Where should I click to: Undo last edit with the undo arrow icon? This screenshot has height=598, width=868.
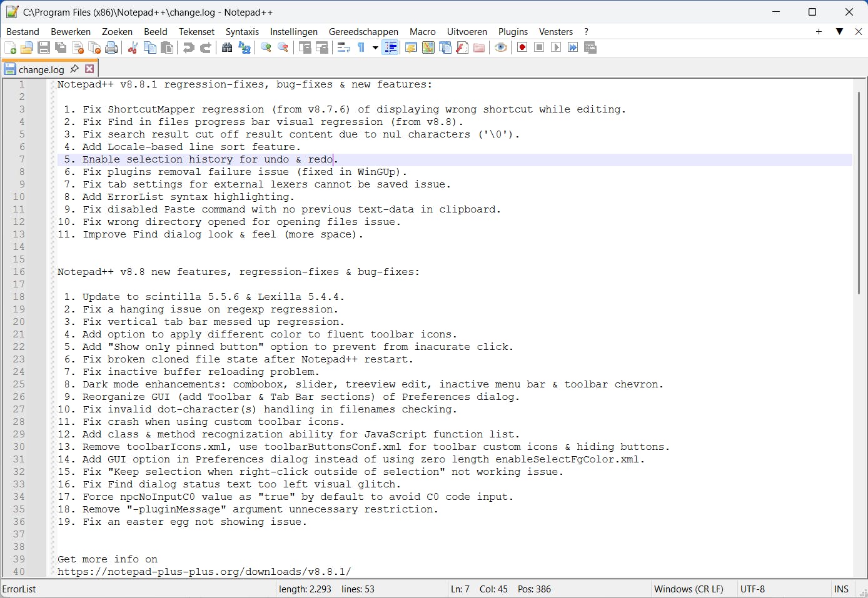(x=189, y=47)
